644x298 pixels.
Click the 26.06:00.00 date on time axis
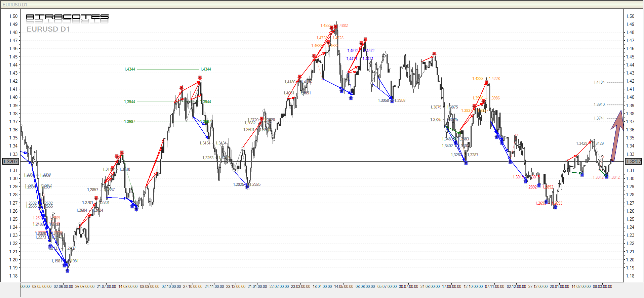coord(85,287)
